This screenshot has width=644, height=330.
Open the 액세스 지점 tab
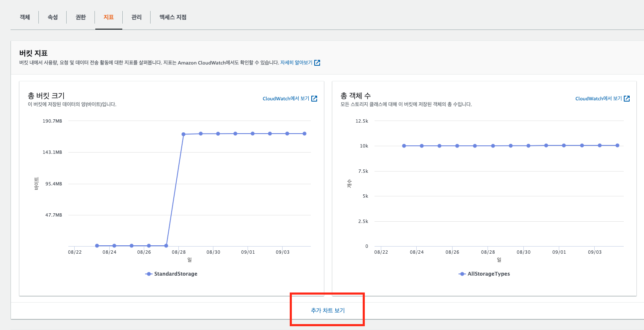point(173,17)
